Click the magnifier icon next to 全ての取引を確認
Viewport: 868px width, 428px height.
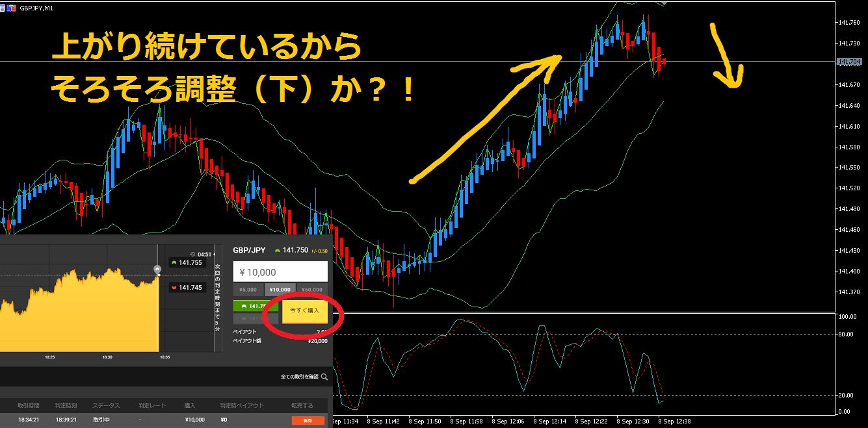324,376
